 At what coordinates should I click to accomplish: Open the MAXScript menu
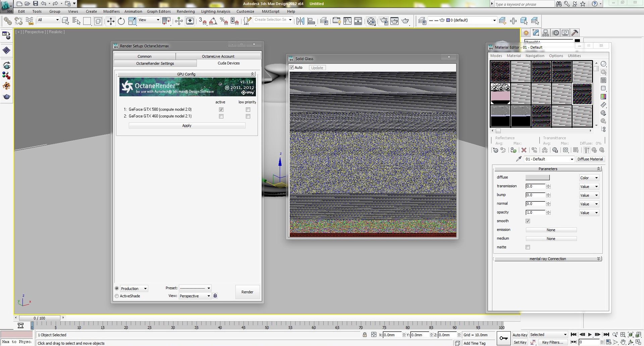[x=270, y=11]
